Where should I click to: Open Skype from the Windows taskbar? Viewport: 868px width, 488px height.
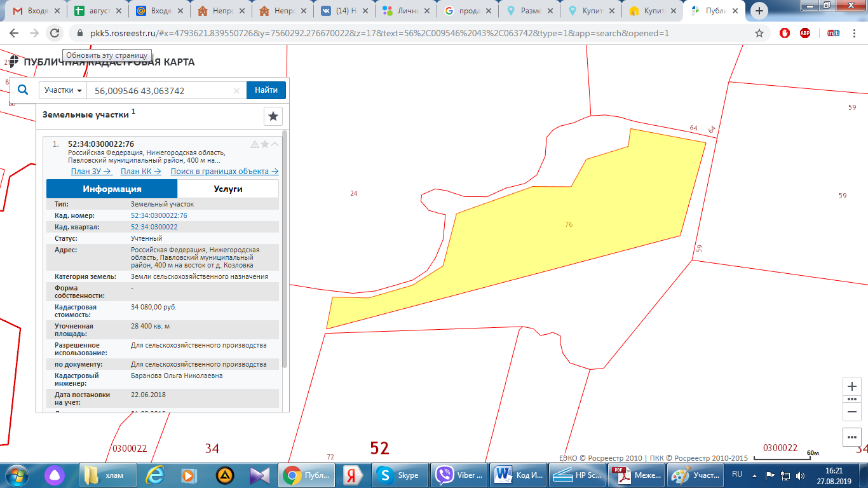click(x=400, y=475)
